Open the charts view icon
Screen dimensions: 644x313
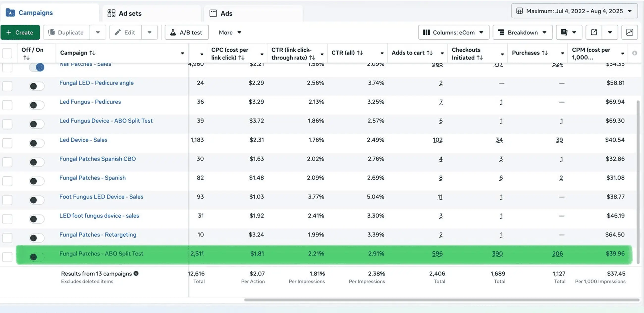629,32
